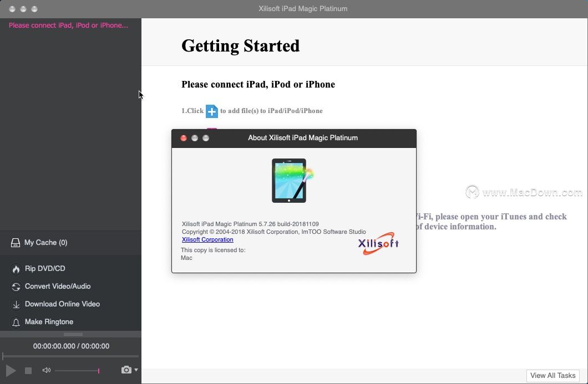Open snapshot options dropdown arrow
588x384 pixels.
[136, 370]
